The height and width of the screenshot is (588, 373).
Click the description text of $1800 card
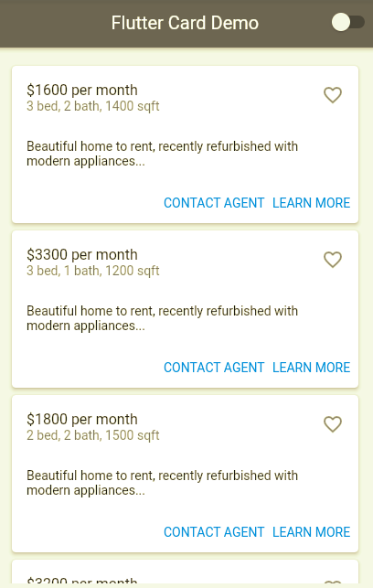pos(163,483)
